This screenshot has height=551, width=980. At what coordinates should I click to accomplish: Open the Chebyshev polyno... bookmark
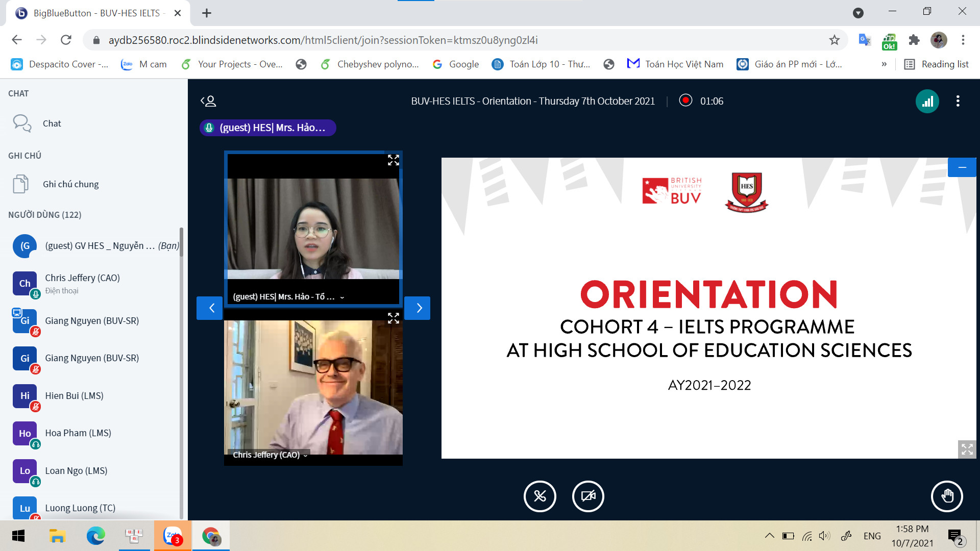[370, 64]
